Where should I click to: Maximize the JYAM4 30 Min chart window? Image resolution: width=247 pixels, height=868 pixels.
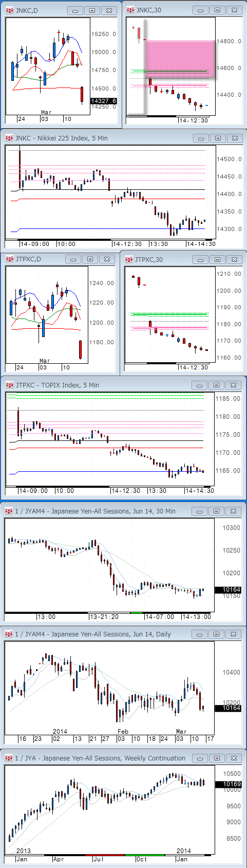tap(217, 511)
